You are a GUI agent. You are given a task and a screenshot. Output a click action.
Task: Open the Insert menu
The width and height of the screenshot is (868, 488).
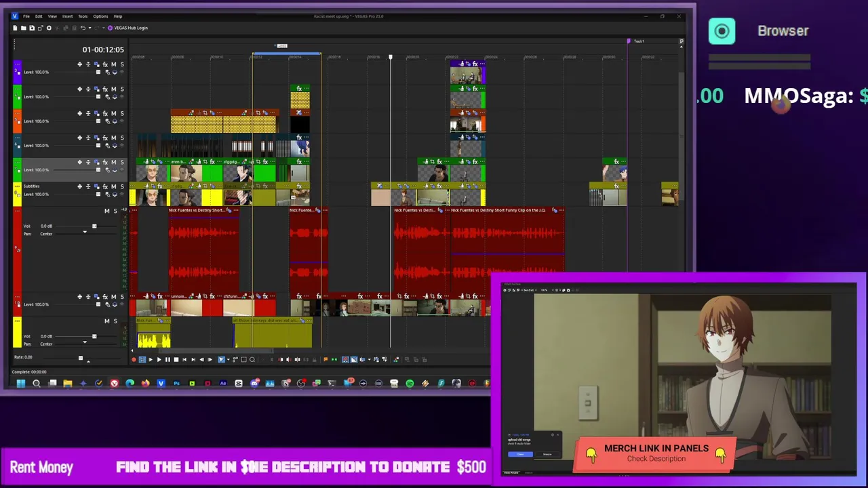(67, 16)
